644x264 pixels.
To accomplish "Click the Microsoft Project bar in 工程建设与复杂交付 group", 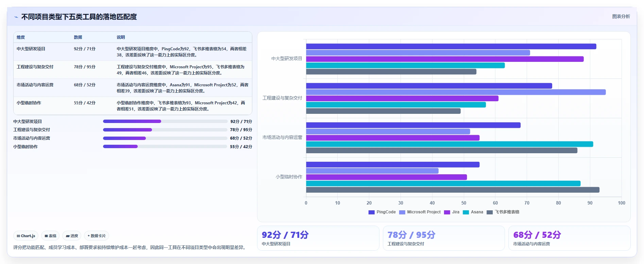I will click(x=456, y=92).
